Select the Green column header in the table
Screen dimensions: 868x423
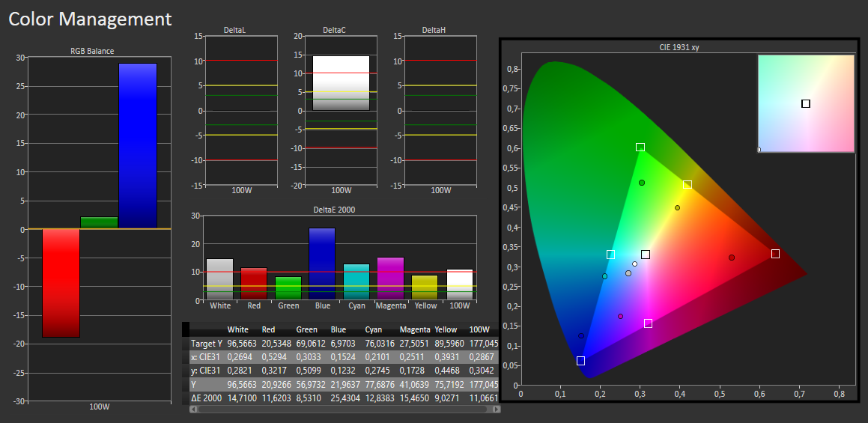point(306,329)
